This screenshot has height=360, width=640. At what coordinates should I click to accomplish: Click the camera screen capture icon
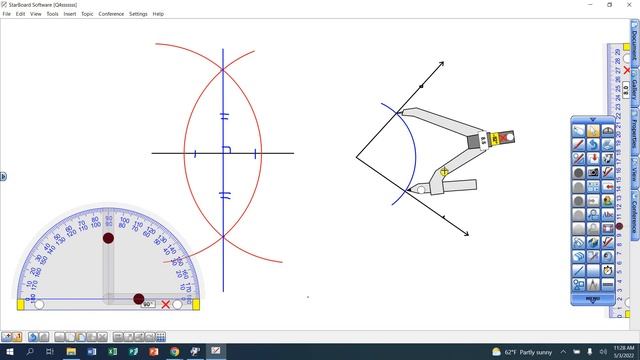(593, 173)
